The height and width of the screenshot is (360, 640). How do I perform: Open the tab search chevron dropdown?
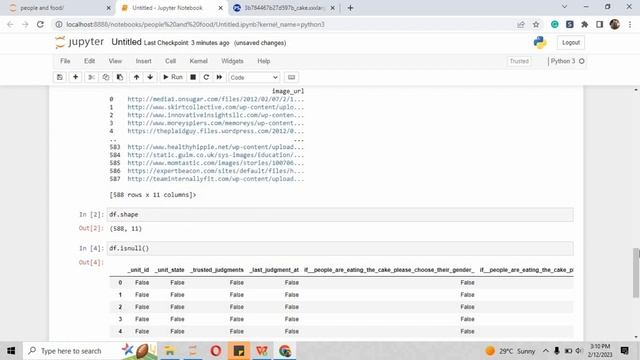click(564, 7)
